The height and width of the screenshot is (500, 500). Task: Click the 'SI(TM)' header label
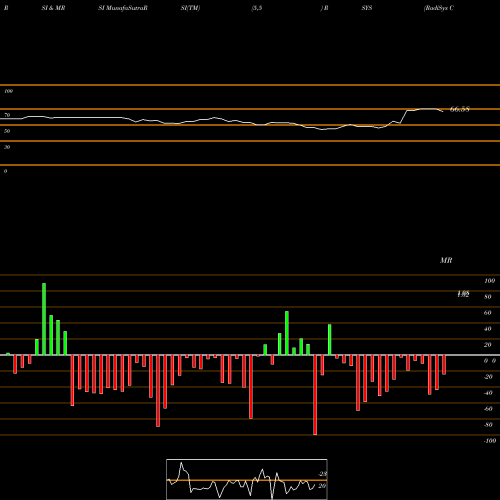click(x=190, y=8)
